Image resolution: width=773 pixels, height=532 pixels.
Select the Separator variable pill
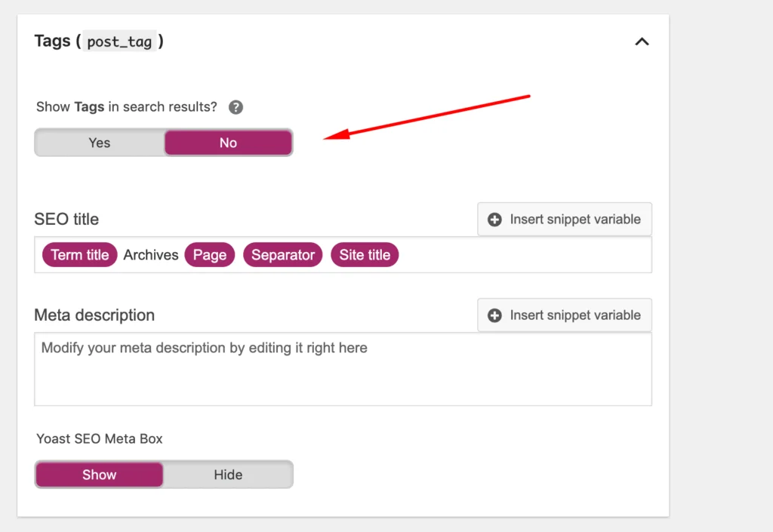point(283,254)
